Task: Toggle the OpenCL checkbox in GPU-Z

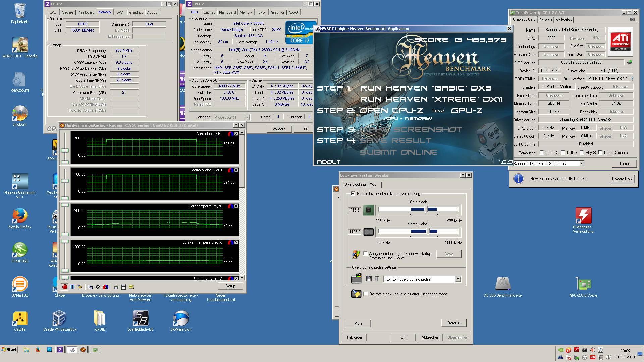Action: point(542,153)
